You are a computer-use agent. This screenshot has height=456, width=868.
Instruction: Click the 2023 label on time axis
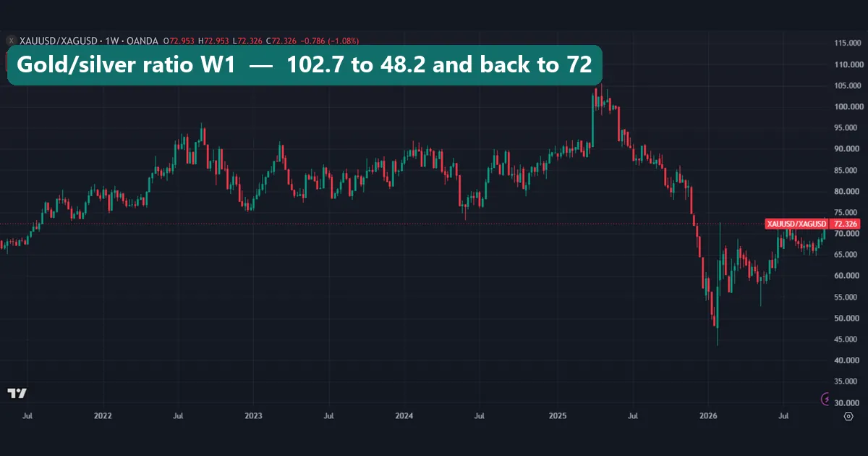pos(254,416)
